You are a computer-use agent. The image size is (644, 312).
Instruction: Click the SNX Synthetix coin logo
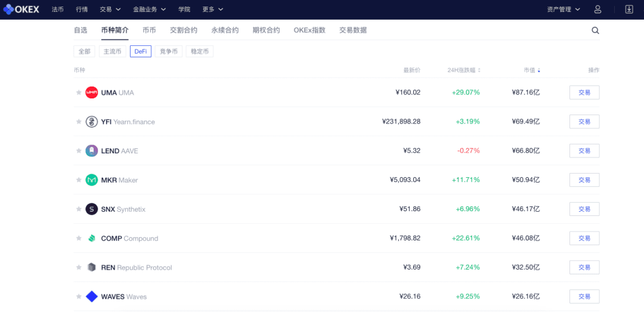92,209
